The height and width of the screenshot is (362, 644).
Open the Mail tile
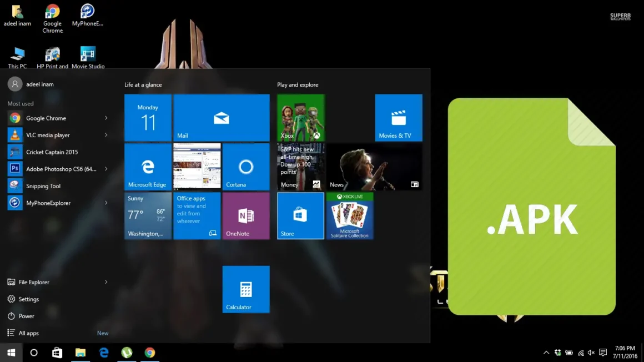point(222,118)
